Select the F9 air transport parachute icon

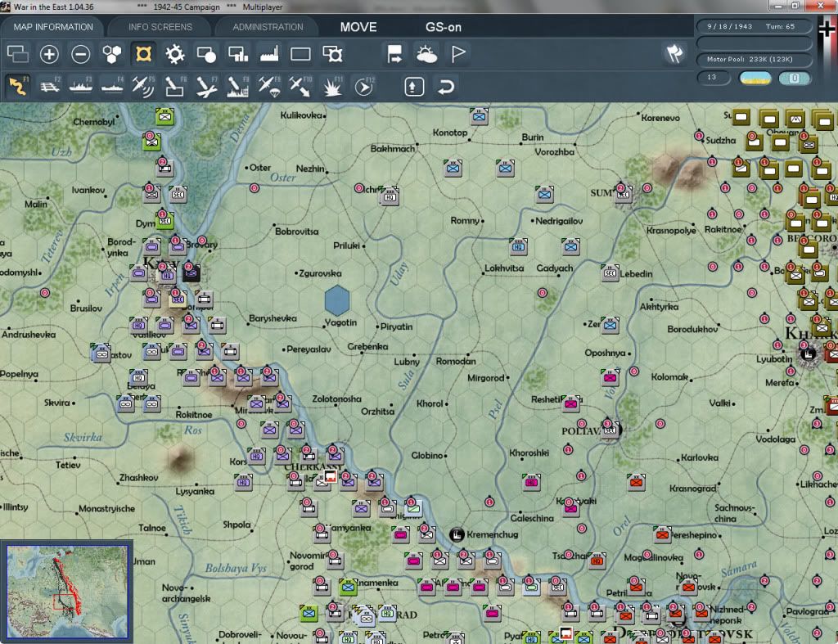(x=269, y=86)
